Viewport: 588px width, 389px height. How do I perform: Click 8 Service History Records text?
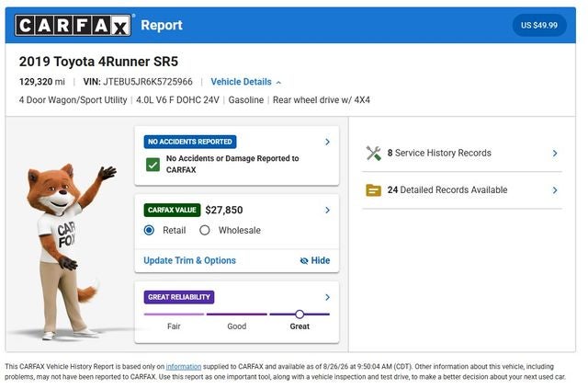(439, 154)
